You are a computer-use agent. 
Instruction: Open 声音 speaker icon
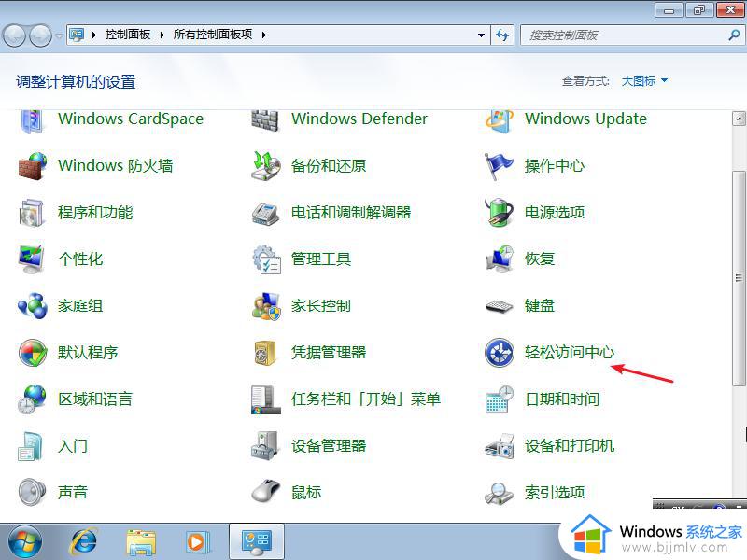pyautogui.click(x=33, y=492)
